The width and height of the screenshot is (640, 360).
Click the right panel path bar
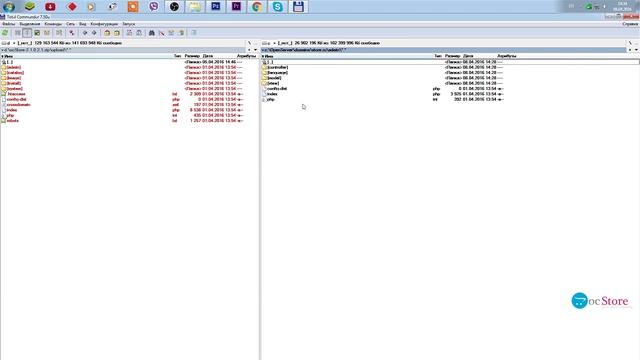444,50
